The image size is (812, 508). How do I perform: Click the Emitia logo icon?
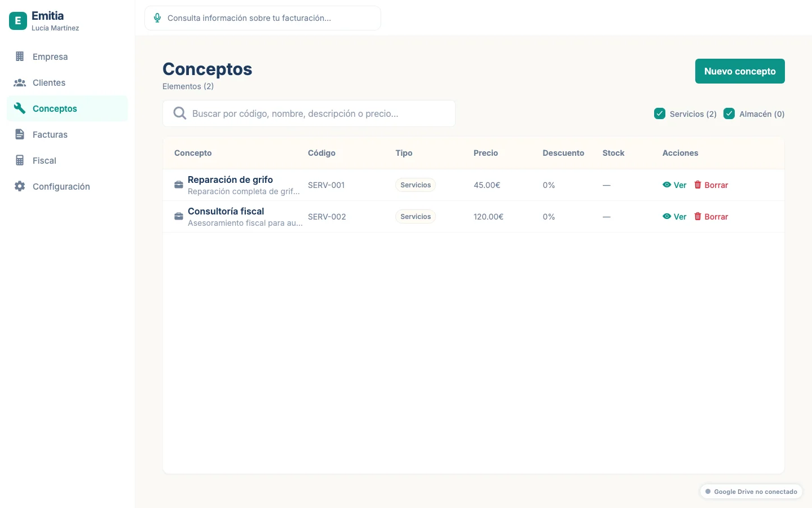click(x=18, y=21)
